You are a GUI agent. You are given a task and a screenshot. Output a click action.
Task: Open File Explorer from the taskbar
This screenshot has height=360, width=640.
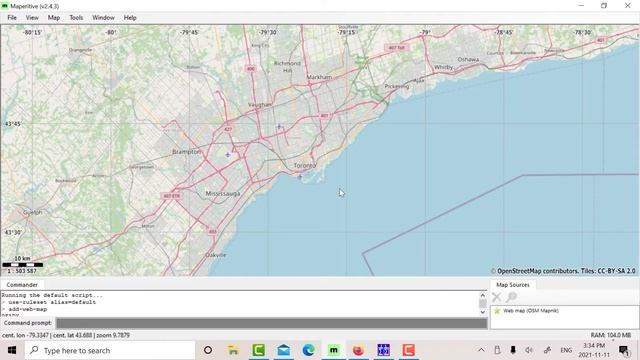233,350
